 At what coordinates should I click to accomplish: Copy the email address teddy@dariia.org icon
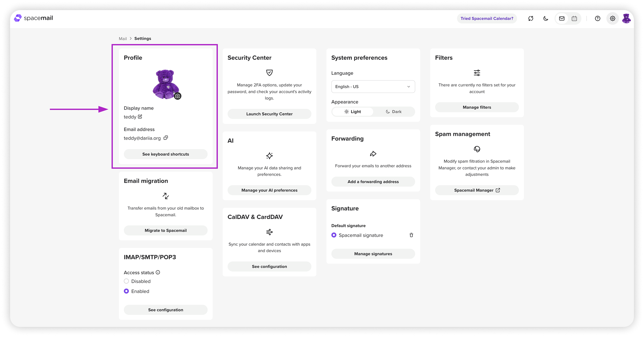pyautogui.click(x=166, y=138)
